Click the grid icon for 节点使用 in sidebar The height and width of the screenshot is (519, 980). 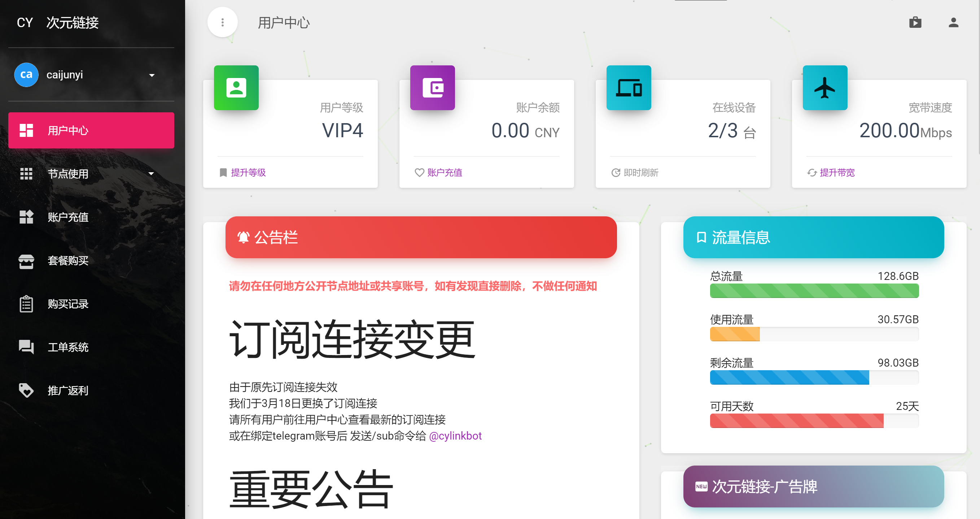coord(26,174)
